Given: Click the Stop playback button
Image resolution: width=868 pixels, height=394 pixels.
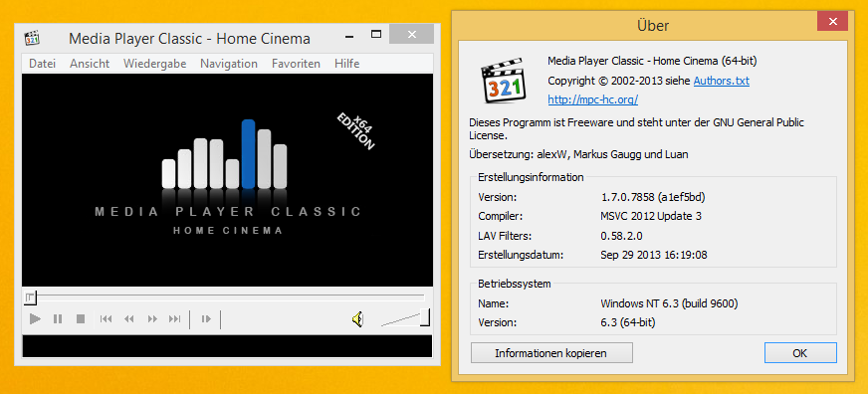Looking at the screenshot, I should point(81,318).
